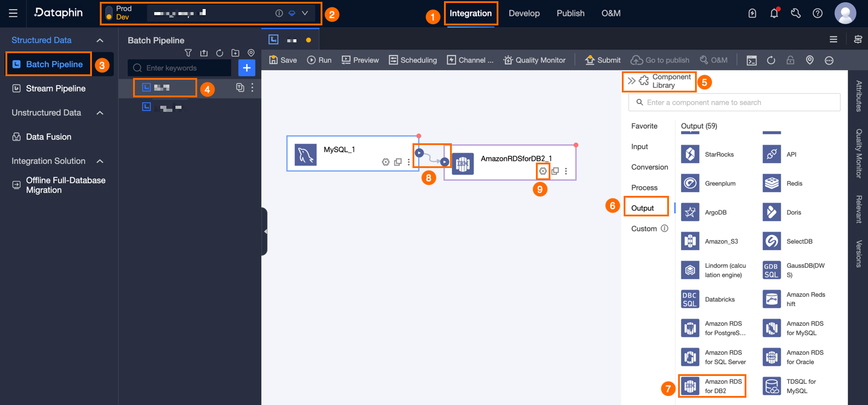The width and height of the screenshot is (868, 405).
Task: Open the lightning task icon in header
Action: (x=752, y=13)
